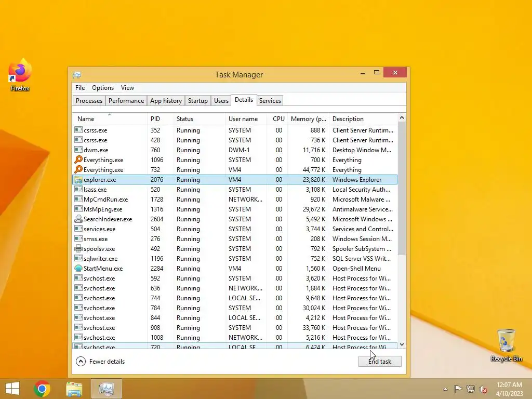Click the lsass.exe process icon
Viewport: 532px width, 399px height.
pos(78,189)
